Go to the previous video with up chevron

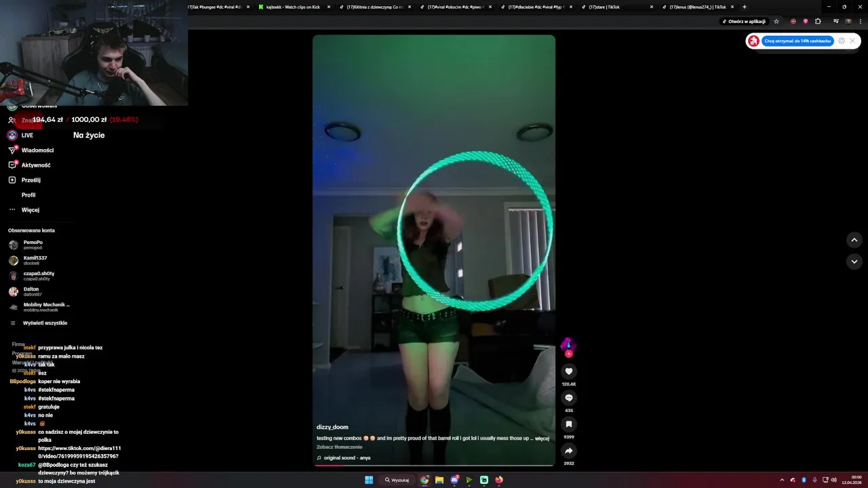tap(854, 240)
